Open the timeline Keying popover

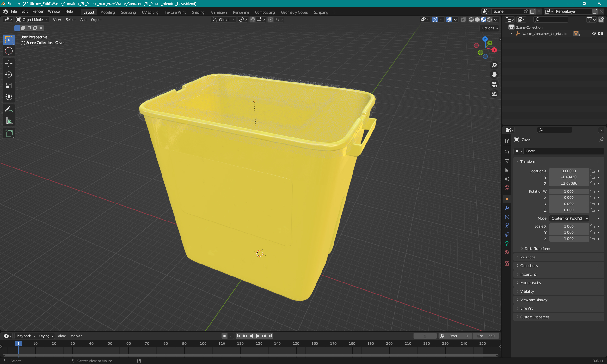coord(46,336)
